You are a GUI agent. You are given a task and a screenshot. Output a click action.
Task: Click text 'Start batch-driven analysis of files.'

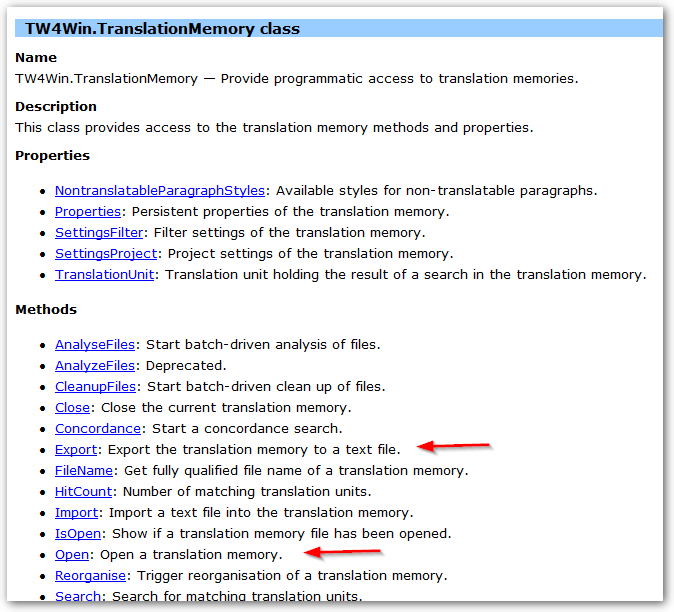[x=263, y=345]
